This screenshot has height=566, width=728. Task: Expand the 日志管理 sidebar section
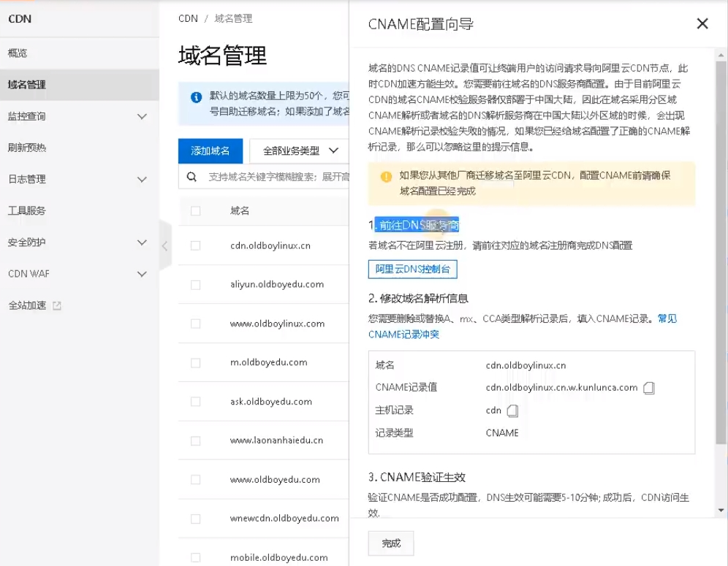[142, 179]
